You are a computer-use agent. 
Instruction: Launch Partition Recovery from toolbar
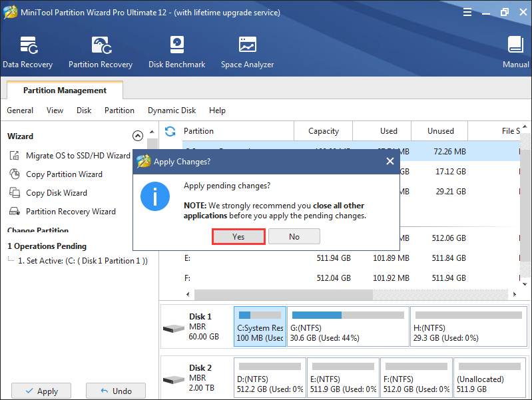coord(101,52)
